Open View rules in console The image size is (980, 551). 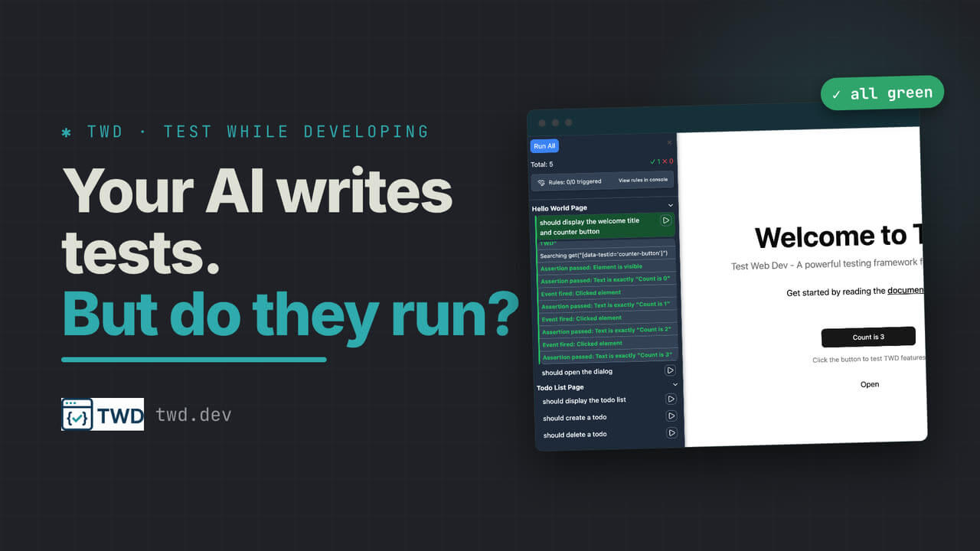coord(643,180)
